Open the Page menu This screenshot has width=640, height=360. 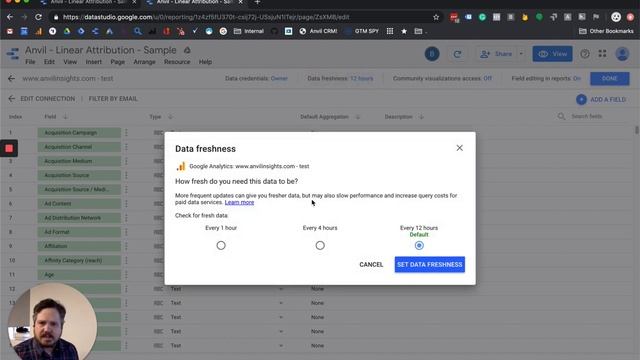(x=118, y=62)
